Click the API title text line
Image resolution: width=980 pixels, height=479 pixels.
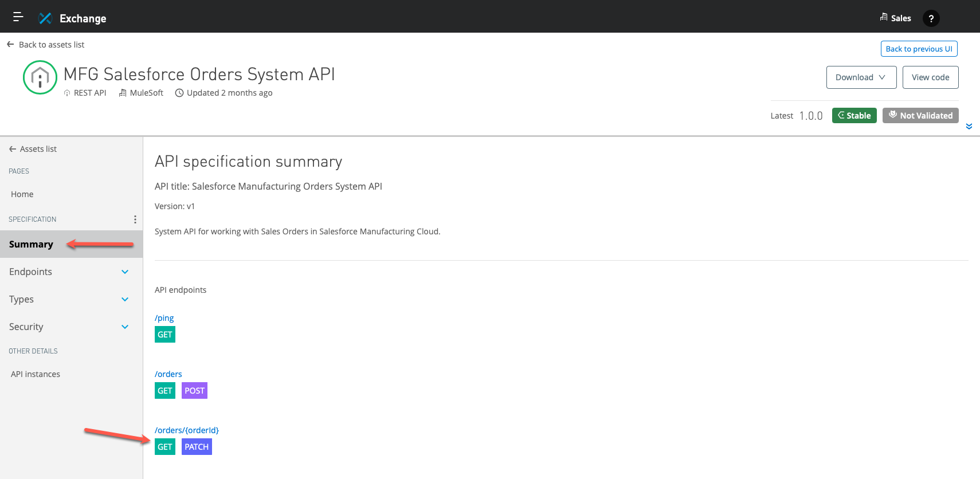tap(268, 186)
